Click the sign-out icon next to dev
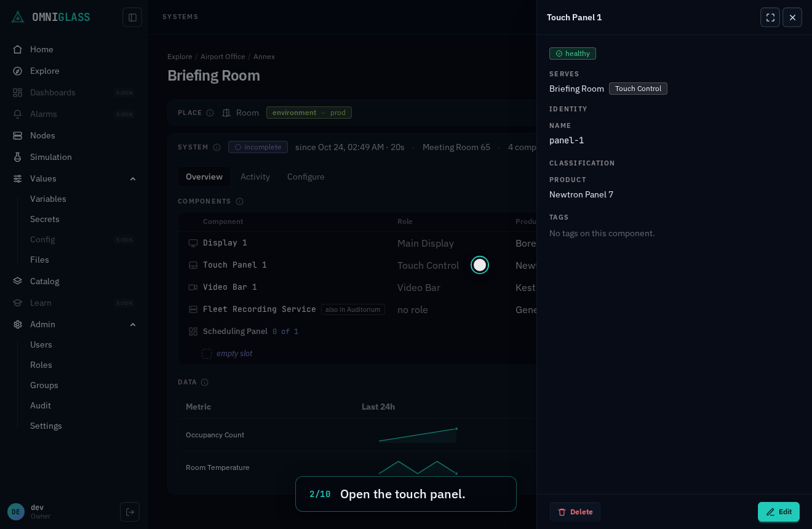This screenshot has height=529, width=812. (x=130, y=512)
